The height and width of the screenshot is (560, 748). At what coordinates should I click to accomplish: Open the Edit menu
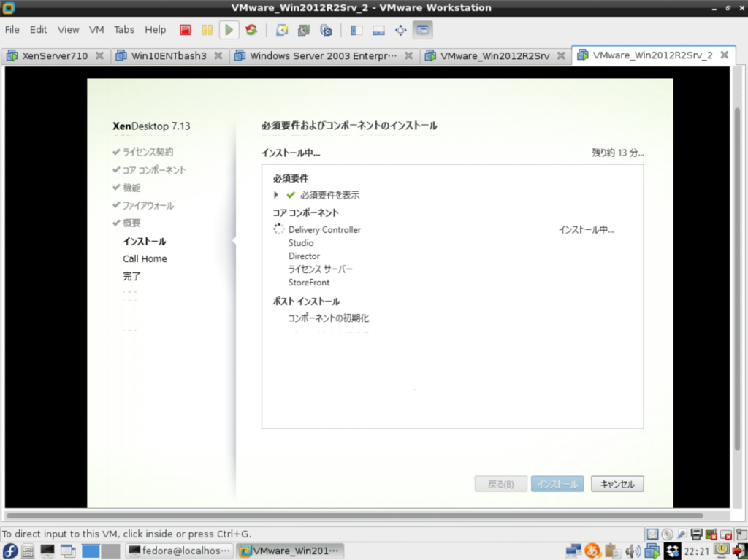[x=38, y=30]
